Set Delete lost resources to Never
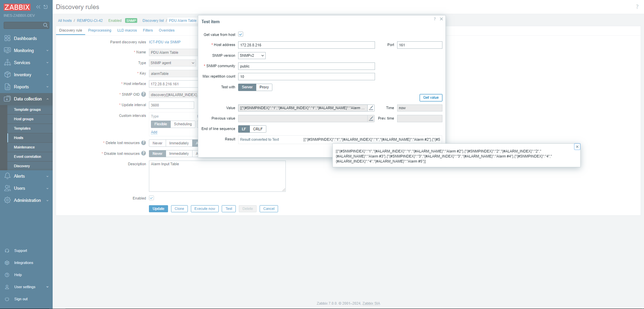Image resolution: width=644 pixels, height=309 pixels. [157, 143]
